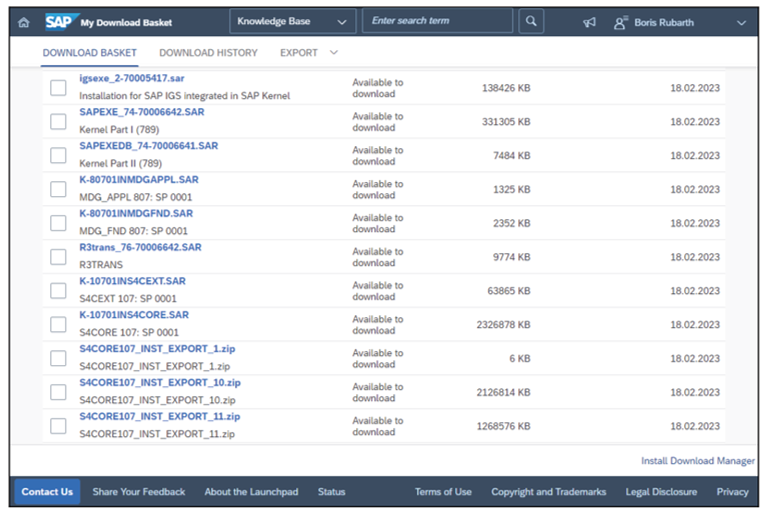
Task: Open K-10701INS4CORE.SAR link
Action: (x=134, y=315)
